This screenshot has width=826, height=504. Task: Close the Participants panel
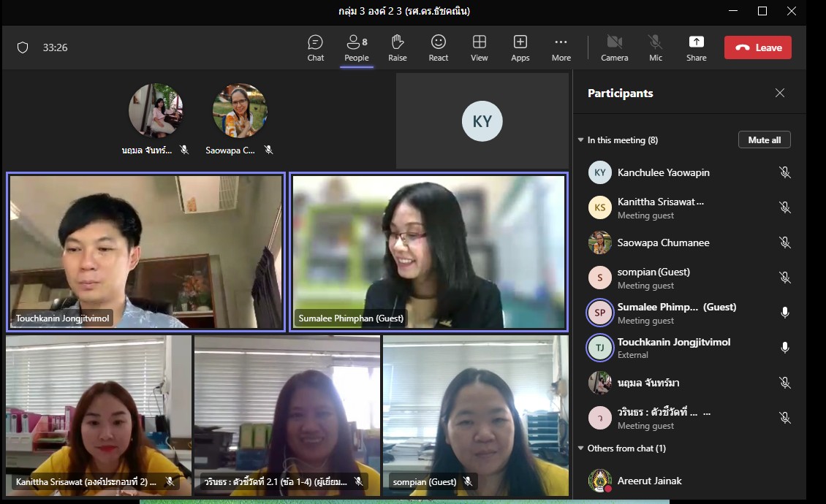click(x=780, y=93)
